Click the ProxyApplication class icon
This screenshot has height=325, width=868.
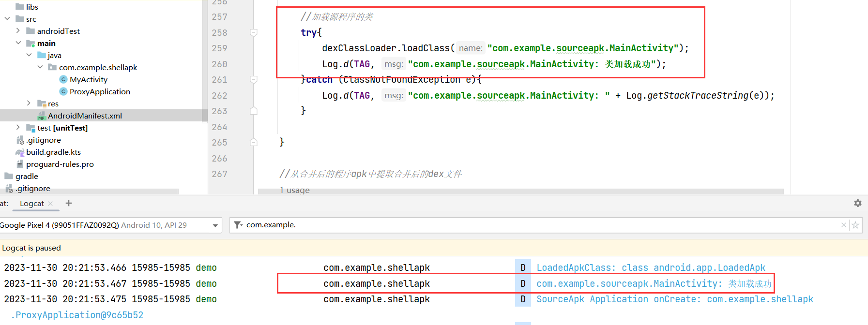pyautogui.click(x=63, y=91)
